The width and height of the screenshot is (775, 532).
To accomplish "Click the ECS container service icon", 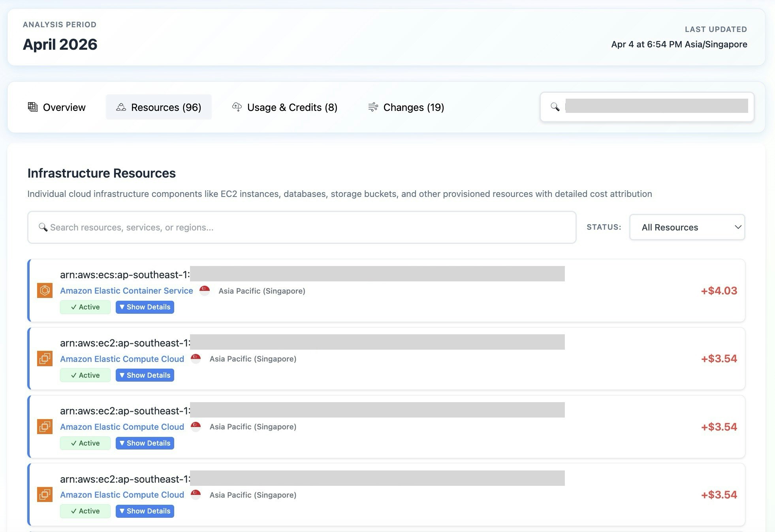I will (45, 290).
